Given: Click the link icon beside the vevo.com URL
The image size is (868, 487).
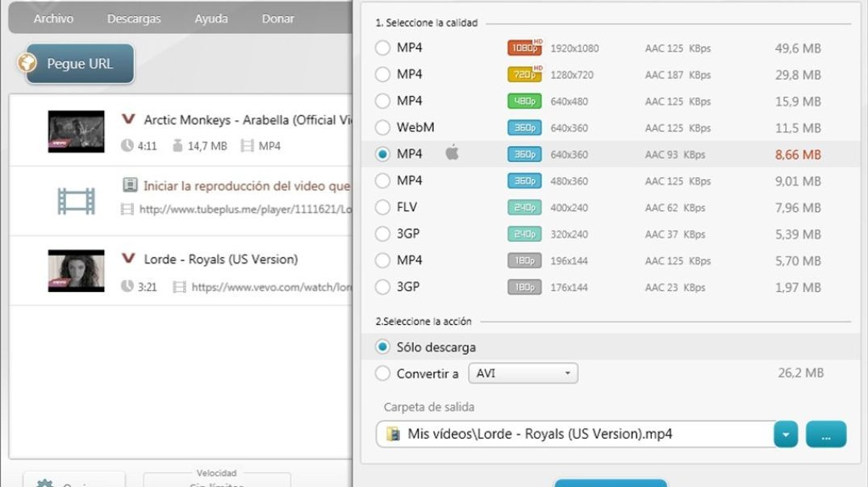Looking at the screenshot, I should [x=179, y=287].
